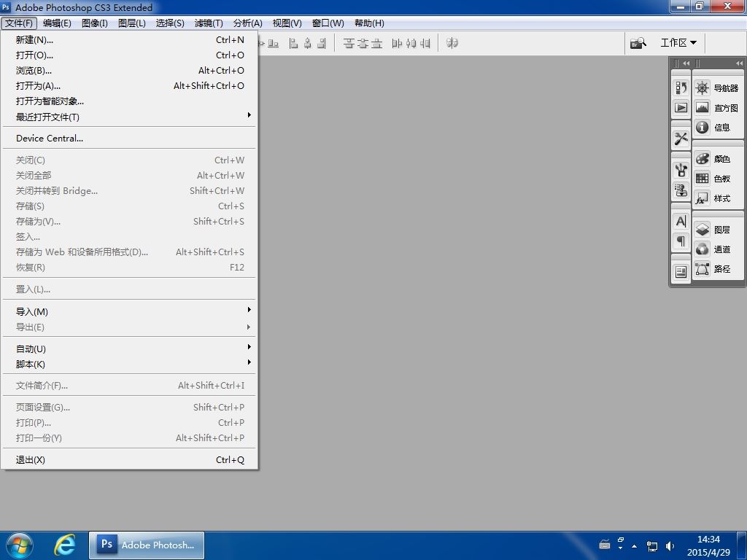The width and height of the screenshot is (747, 560).
Task: Expand the 脚本(K) submenu
Action: [129, 364]
